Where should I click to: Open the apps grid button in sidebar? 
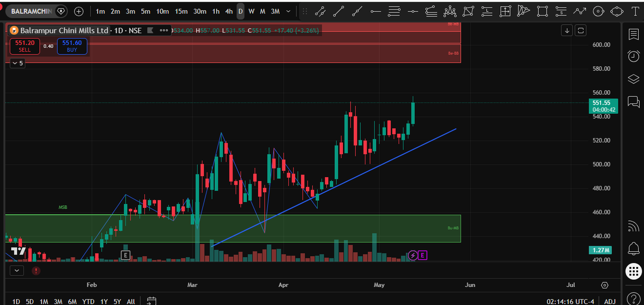(x=633, y=272)
